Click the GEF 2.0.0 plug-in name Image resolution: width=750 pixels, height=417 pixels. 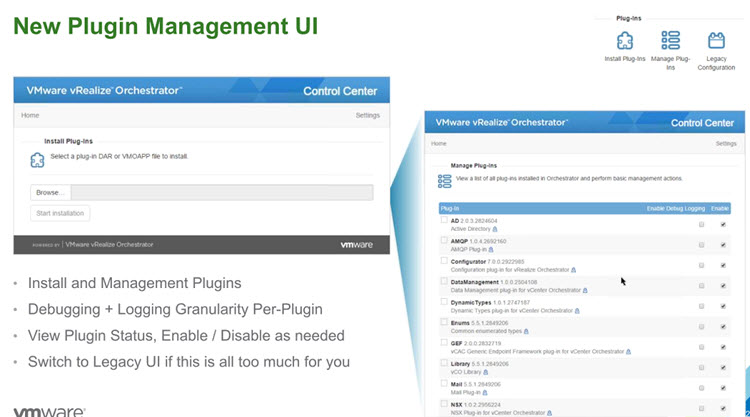[x=476, y=343]
